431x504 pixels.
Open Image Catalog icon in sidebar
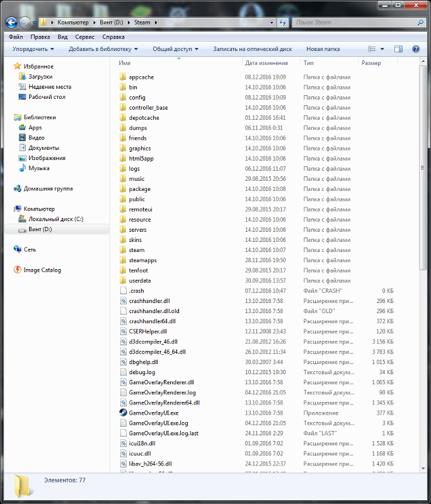click(17, 270)
